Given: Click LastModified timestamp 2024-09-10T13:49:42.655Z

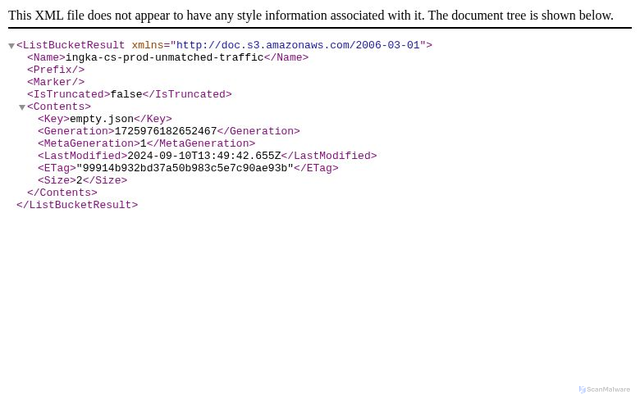Looking at the screenshot, I should (x=204, y=155).
